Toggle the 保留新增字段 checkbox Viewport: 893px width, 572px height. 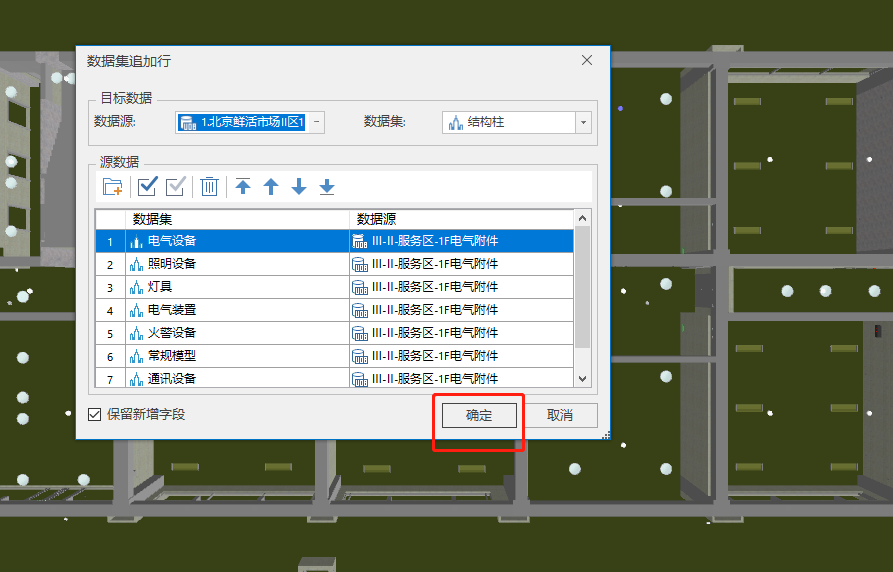95,415
